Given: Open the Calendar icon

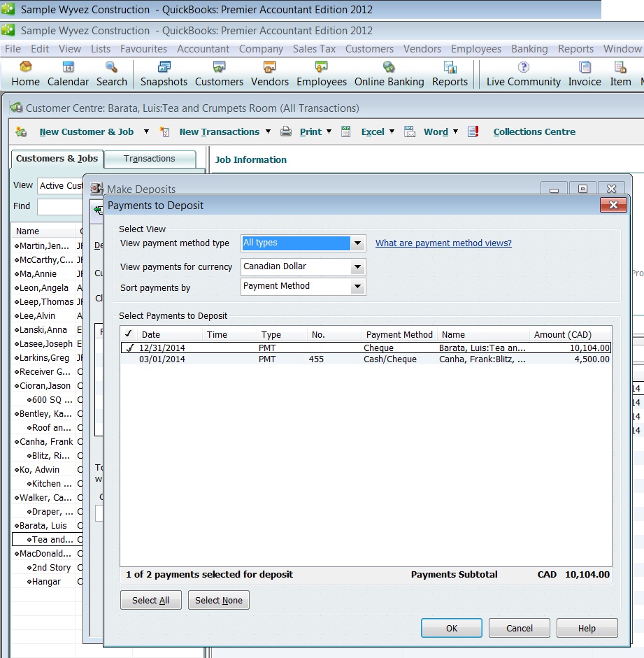Looking at the screenshot, I should pyautogui.click(x=68, y=73).
